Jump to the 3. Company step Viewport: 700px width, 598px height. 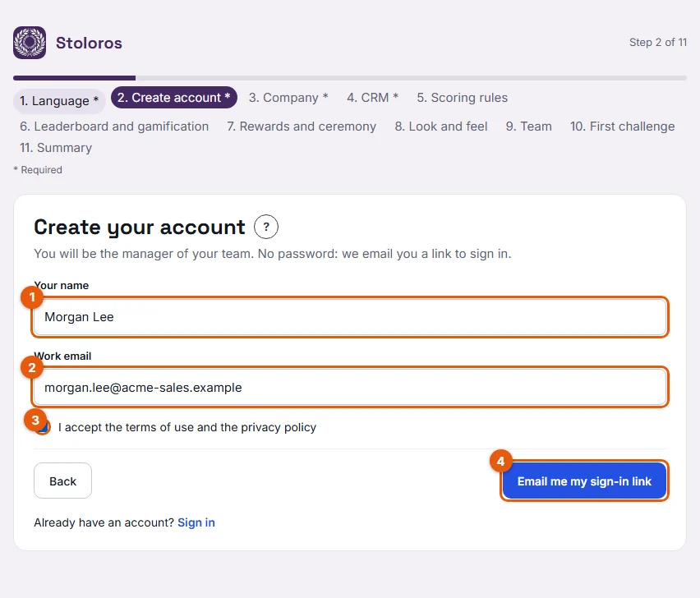pos(288,97)
